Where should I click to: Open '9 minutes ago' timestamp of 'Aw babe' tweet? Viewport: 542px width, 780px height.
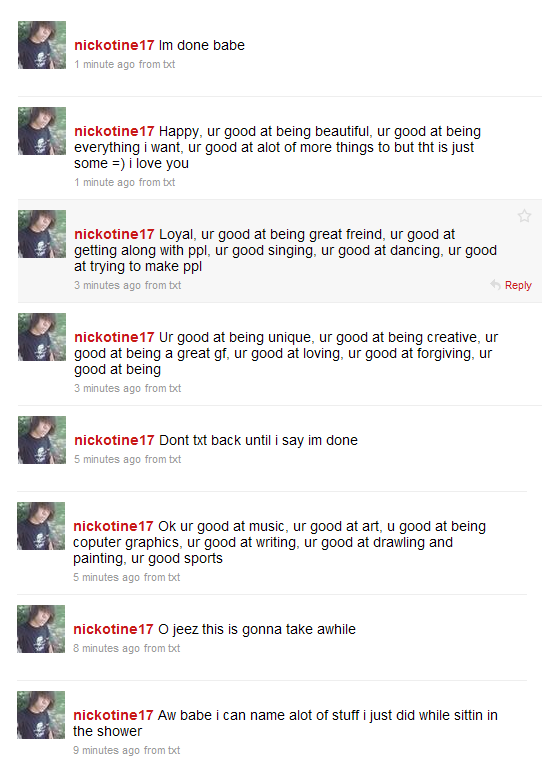(x=106, y=750)
